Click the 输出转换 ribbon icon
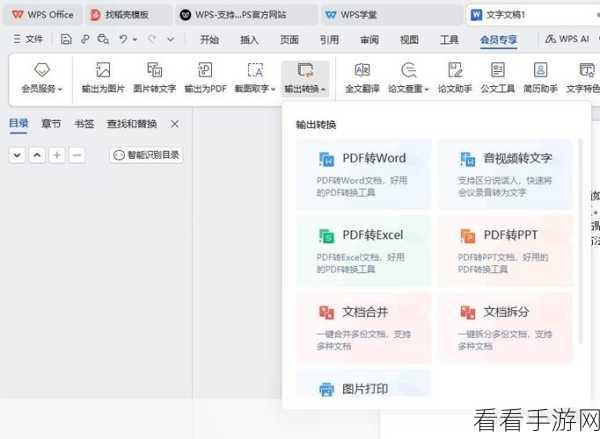Screen dimensions: 600x439 [x=305, y=70]
